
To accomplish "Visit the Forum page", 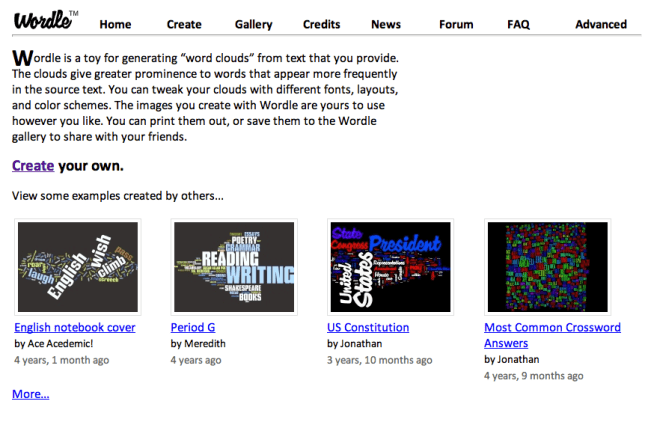I will coord(456,24).
